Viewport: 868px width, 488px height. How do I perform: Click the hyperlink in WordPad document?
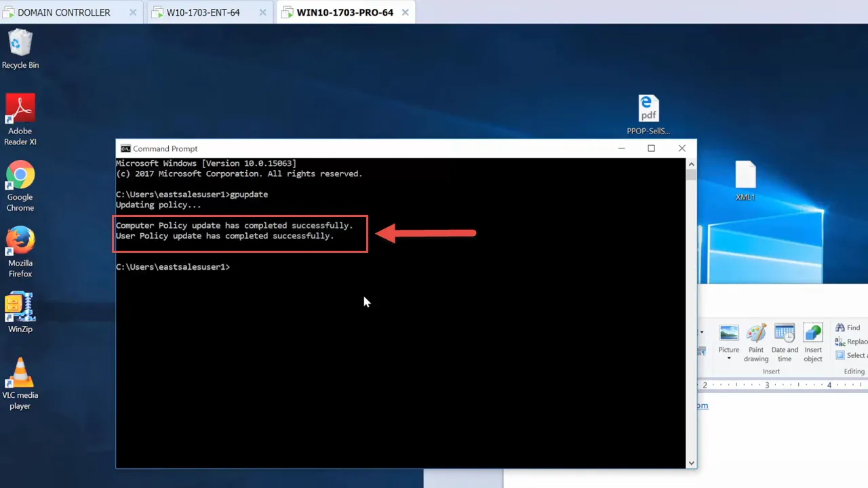[x=703, y=405]
